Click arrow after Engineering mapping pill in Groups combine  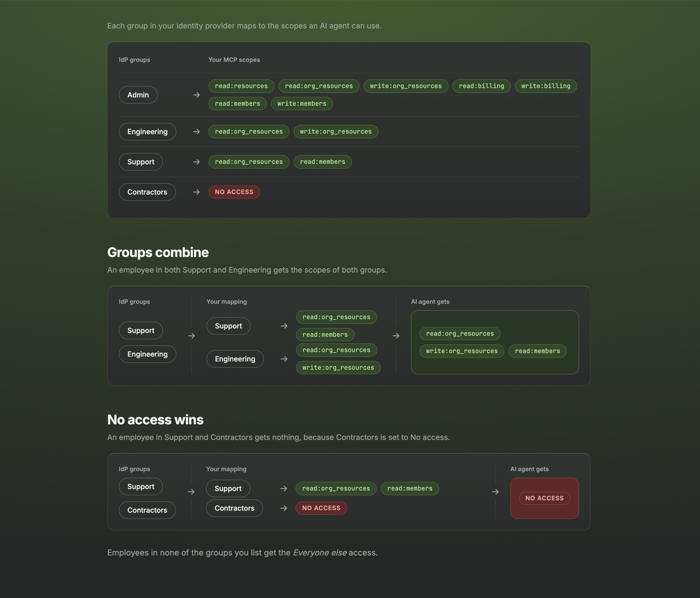pyautogui.click(x=284, y=359)
